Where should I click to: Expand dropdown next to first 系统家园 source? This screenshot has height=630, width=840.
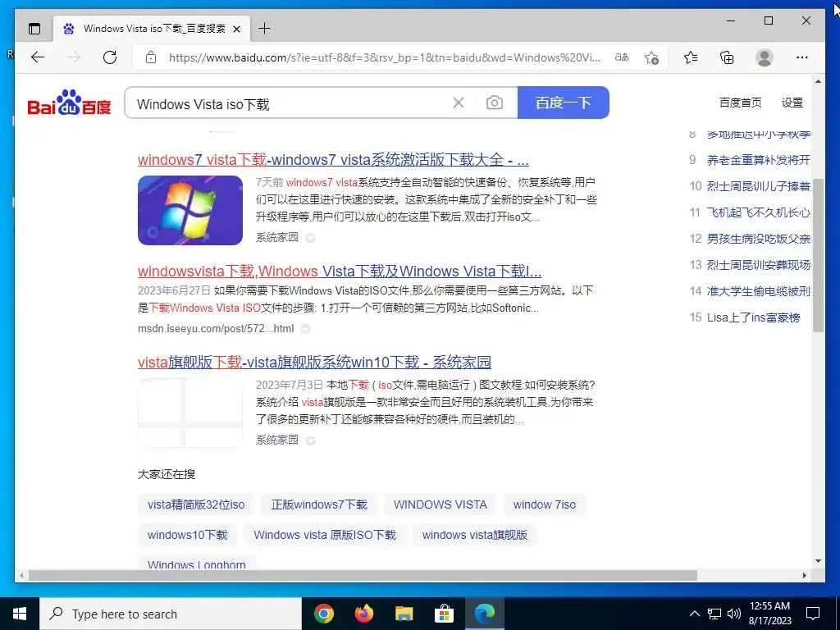(x=310, y=238)
